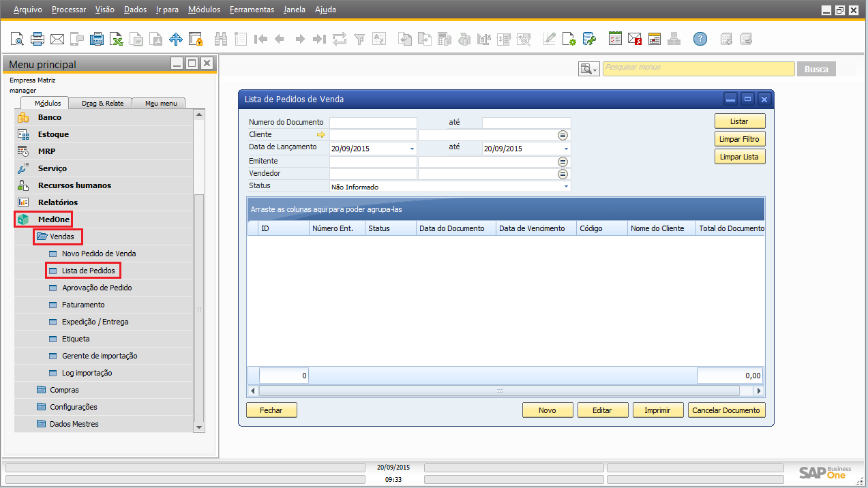Click the Limpar Lista button
This screenshot has width=868, height=488.
[x=739, y=157]
